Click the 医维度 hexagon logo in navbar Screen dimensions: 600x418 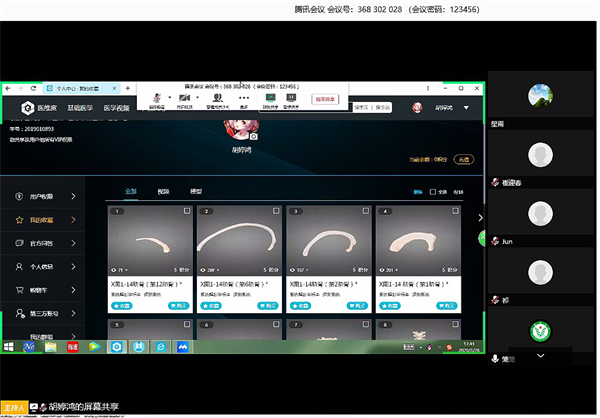click(x=28, y=108)
